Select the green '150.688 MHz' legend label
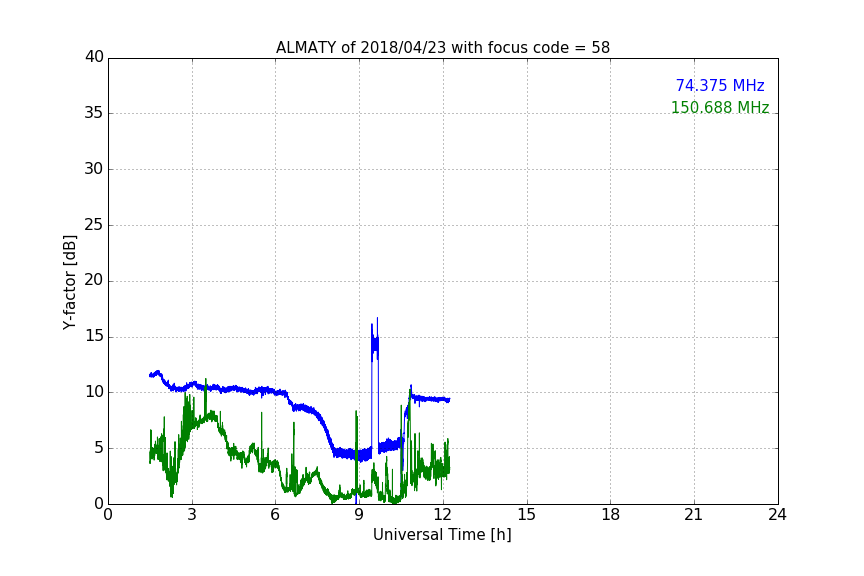The width and height of the screenshot is (864, 576). pyautogui.click(x=720, y=107)
